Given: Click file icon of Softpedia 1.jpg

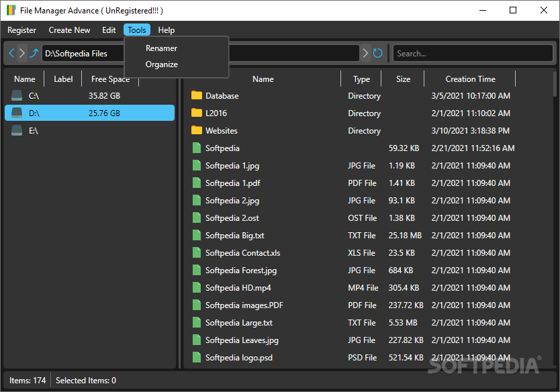Looking at the screenshot, I should pyautogui.click(x=197, y=165).
